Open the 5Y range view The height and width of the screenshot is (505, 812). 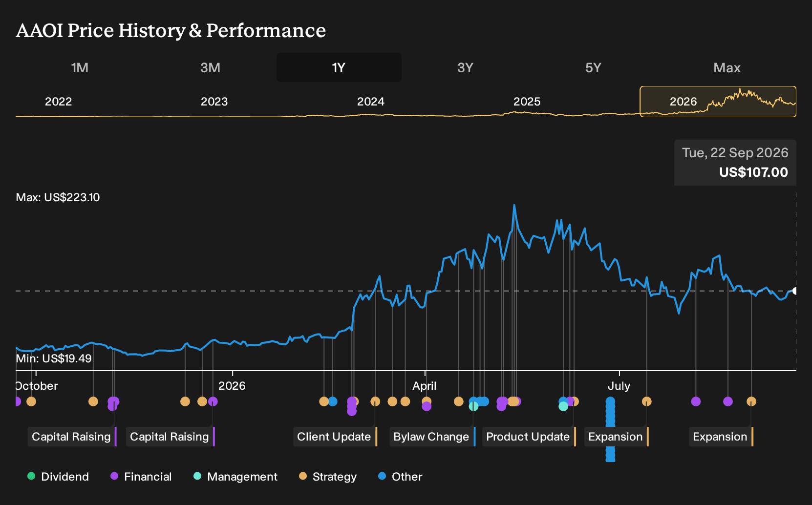593,67
